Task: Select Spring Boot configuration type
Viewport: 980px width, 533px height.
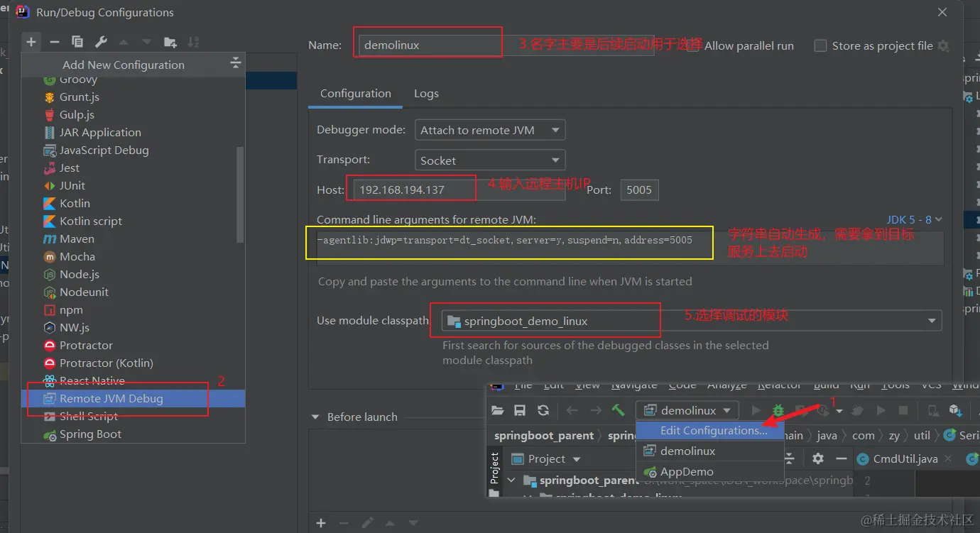Action: tap(134, 434)
